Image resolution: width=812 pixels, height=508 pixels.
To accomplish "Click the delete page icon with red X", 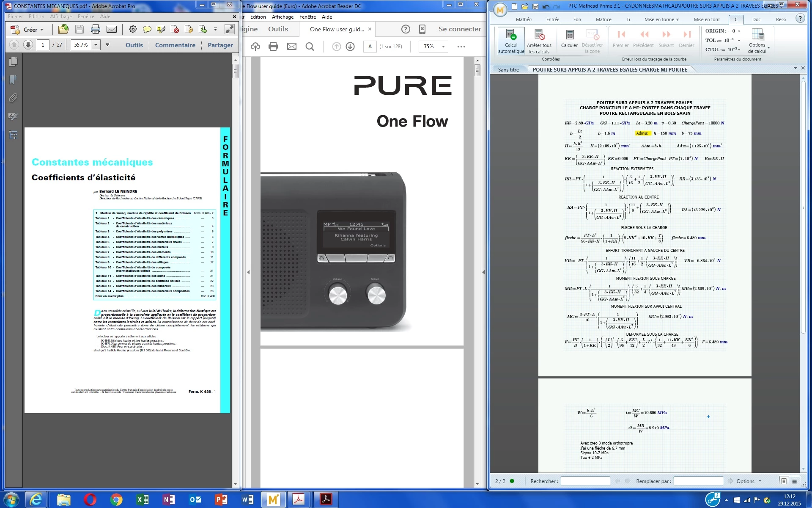I will [175, 29].
